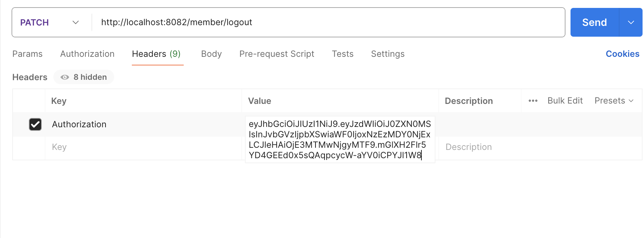Open the Send button dropdown arrow
This screenshot has height=238, width=644.
coord(631,22)
